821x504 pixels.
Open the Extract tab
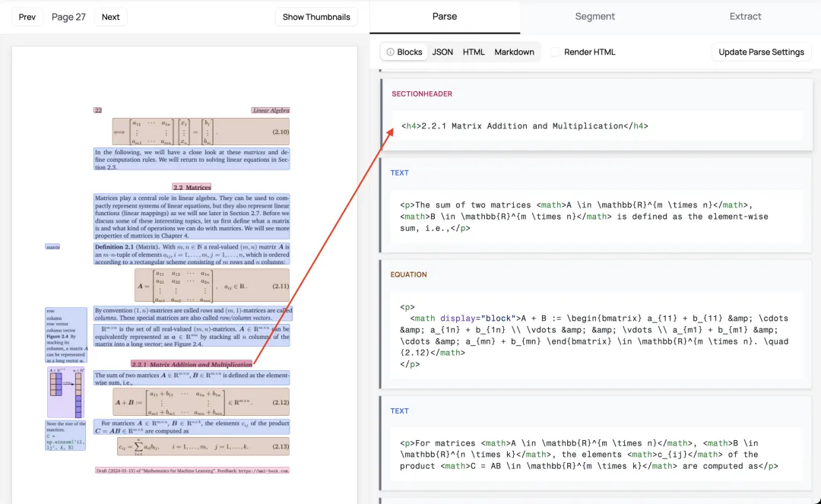pyautogui.click(x=745, y=16)
